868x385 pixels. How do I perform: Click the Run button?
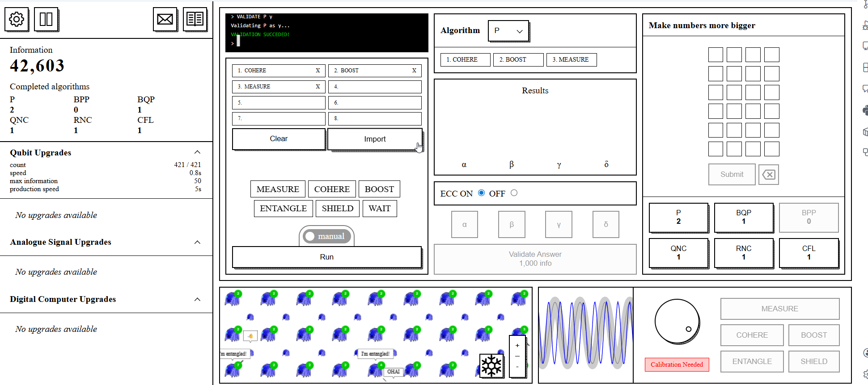coord(326,257)
